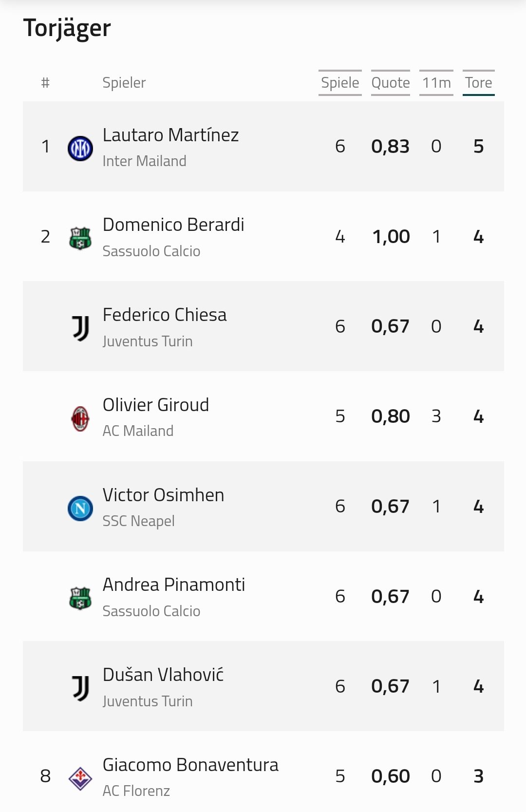Open Giacomo Bonaventura player profile
The image size is (526, 812).
tap(190, 765)
